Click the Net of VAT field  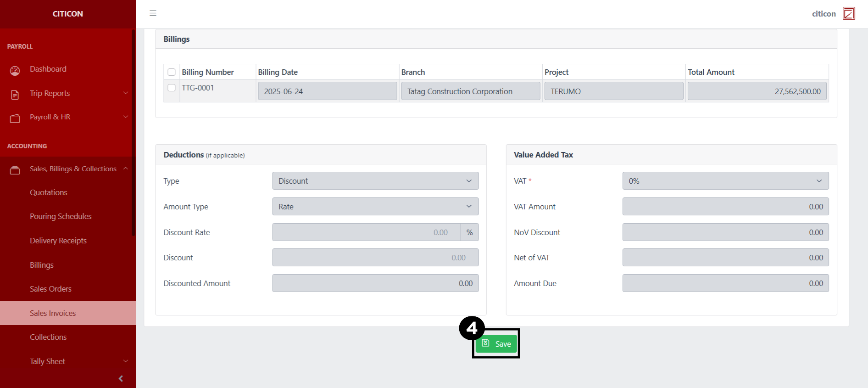click(x=725, y=258)
